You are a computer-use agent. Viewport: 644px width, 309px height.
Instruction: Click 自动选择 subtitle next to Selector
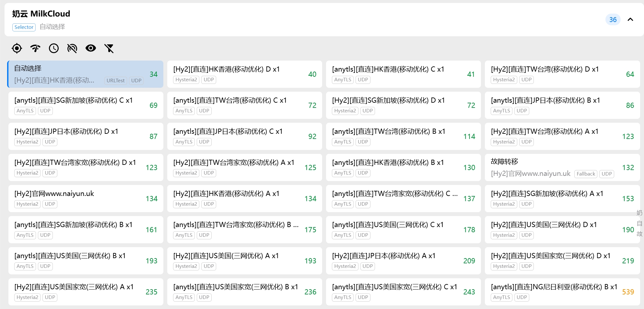53,27
